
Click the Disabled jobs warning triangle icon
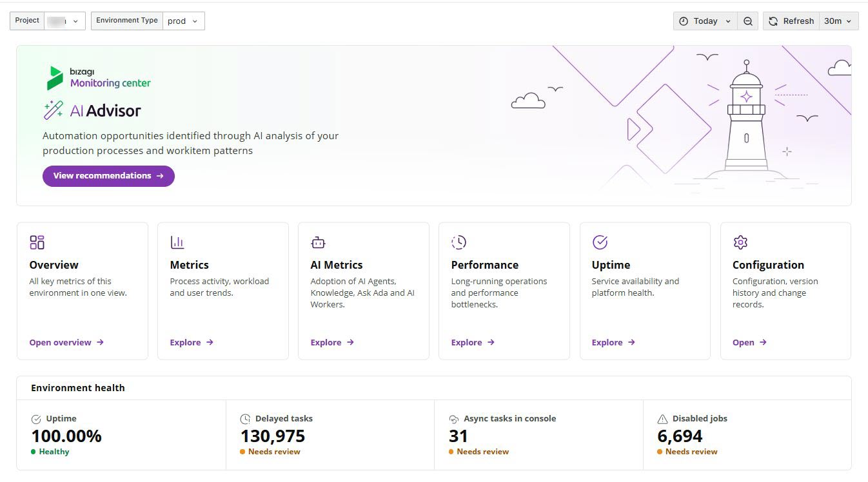662,419
